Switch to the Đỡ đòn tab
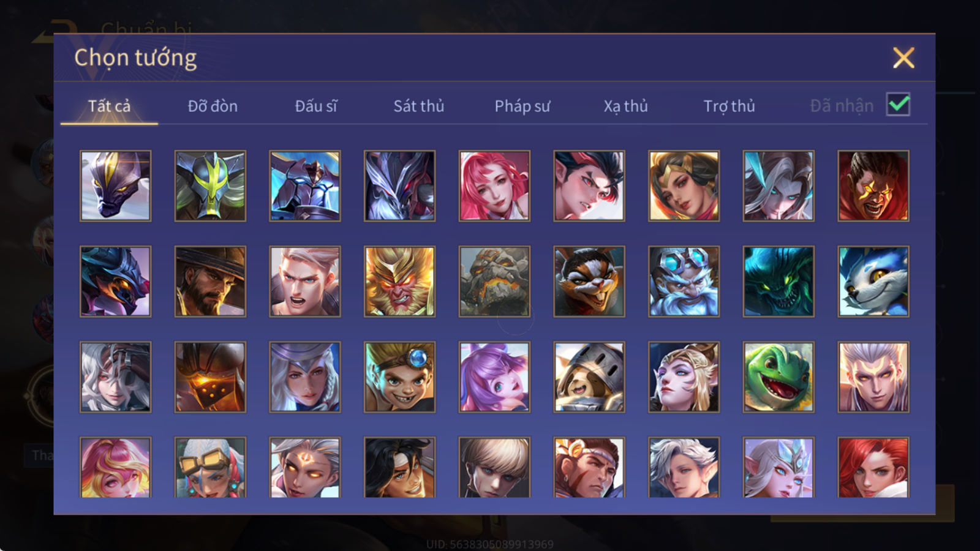Viewport: 980px width, 551px height. click(213, 106)
